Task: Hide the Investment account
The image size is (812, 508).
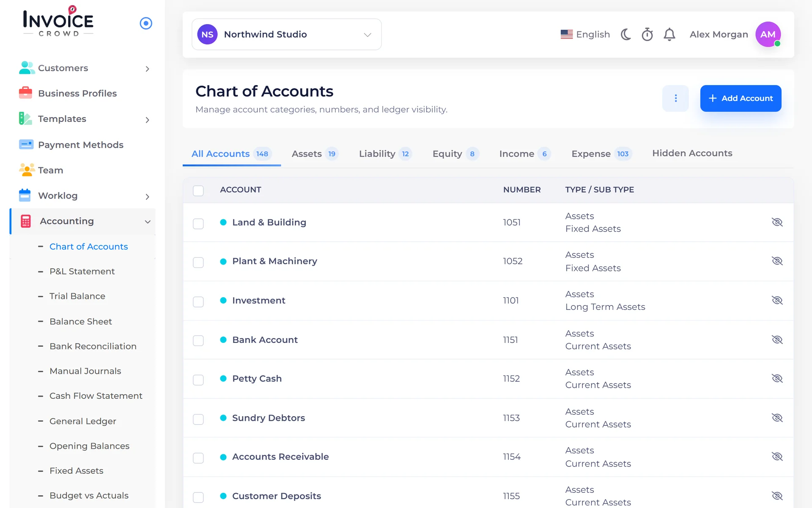Action: point(777,301)
